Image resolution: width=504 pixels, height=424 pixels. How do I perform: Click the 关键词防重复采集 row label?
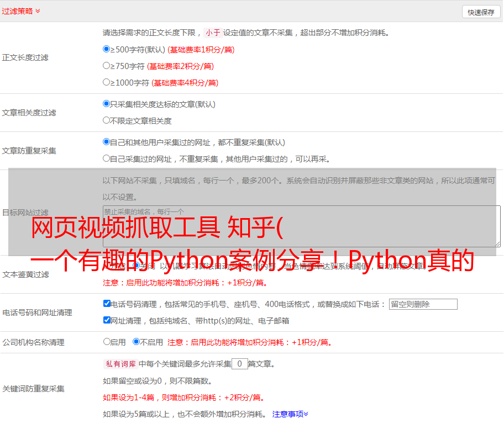(x=33, y=389)
